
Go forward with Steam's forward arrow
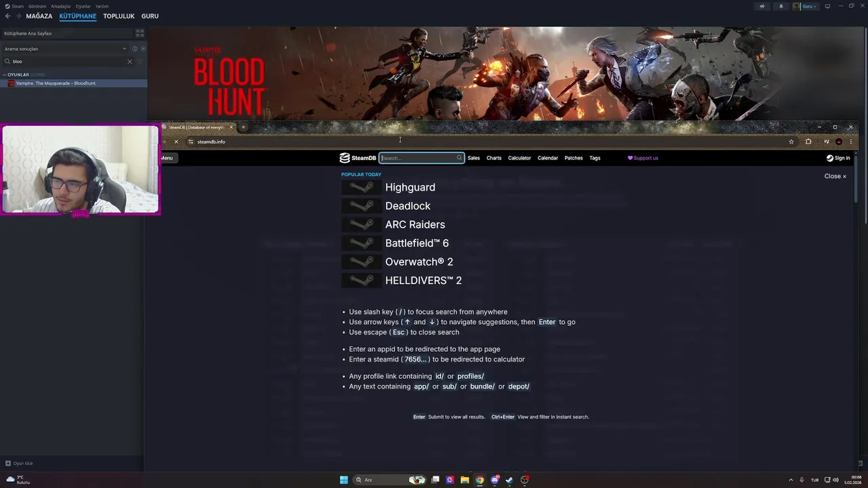(18, 16)
